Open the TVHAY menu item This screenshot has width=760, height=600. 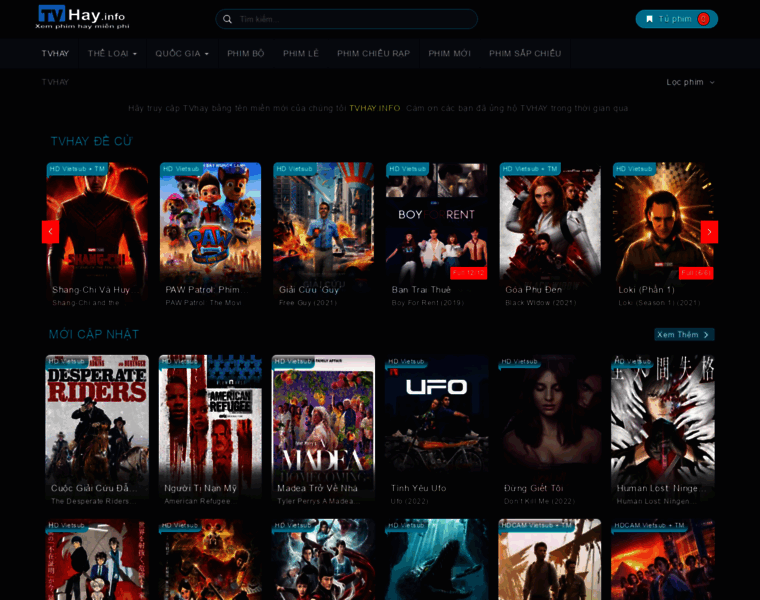click(55, 54)
